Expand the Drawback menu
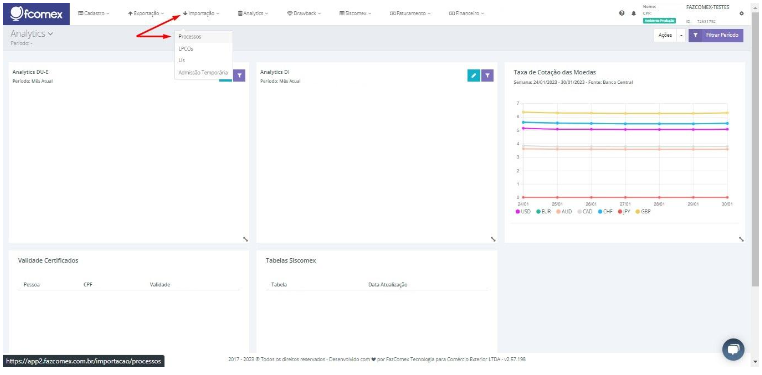The image size is (762, 375). (x=304, y=14)
